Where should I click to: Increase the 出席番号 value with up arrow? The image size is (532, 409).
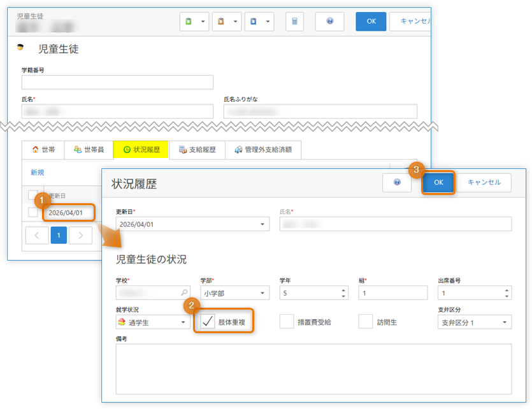[x=507, y=291]
